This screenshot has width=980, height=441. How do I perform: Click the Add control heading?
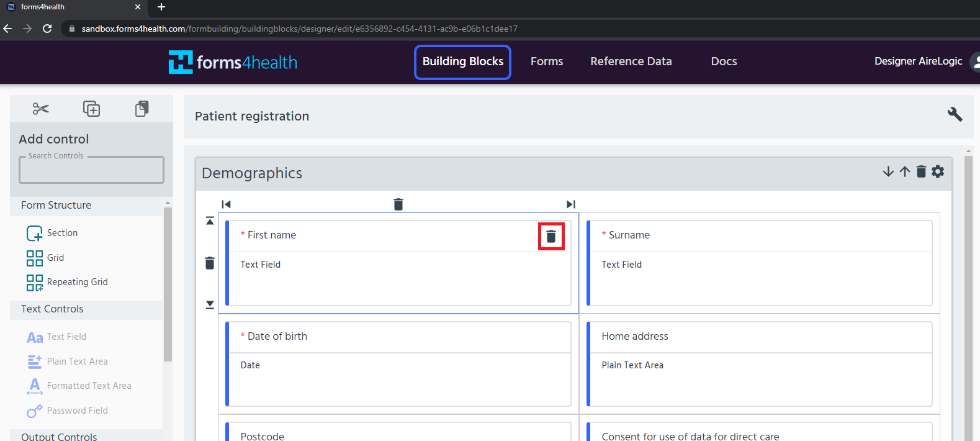(54, 139)
